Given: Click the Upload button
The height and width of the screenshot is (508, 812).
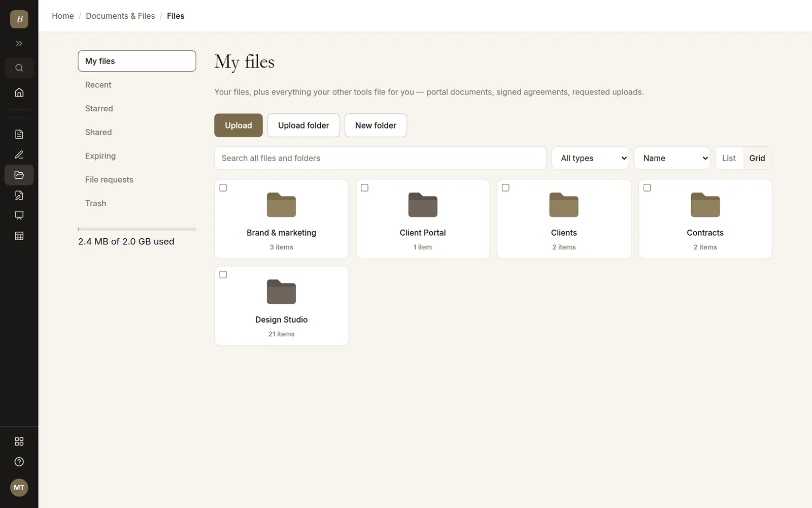Looking at the screenshot, I should (x=239, y=125).
